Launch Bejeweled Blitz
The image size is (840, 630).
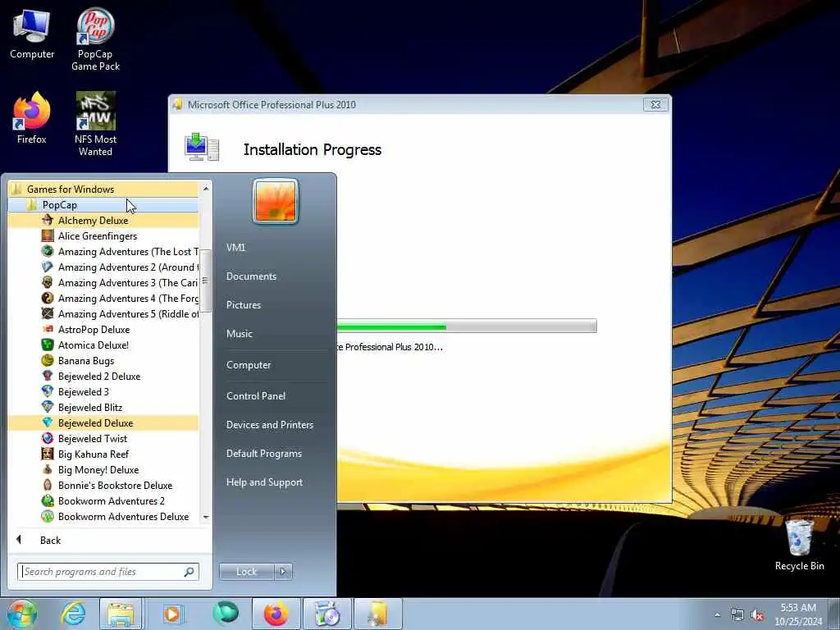(103, 407)
